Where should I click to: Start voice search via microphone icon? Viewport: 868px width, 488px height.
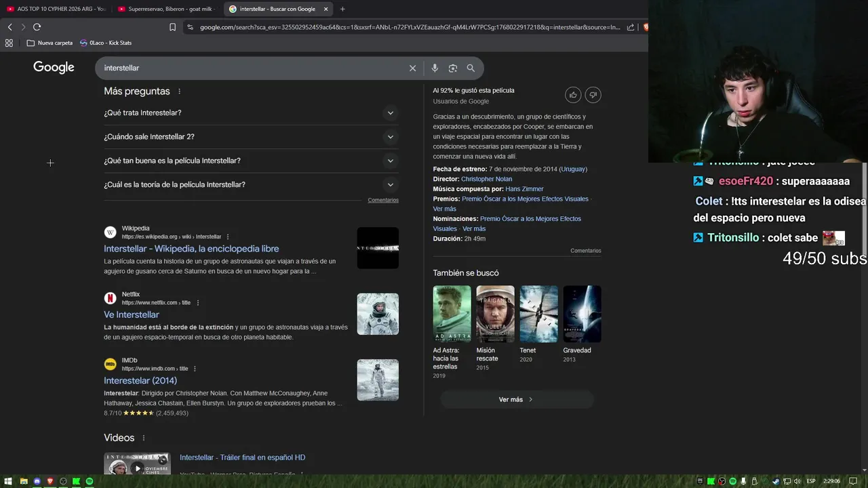[x=435, y=68]
